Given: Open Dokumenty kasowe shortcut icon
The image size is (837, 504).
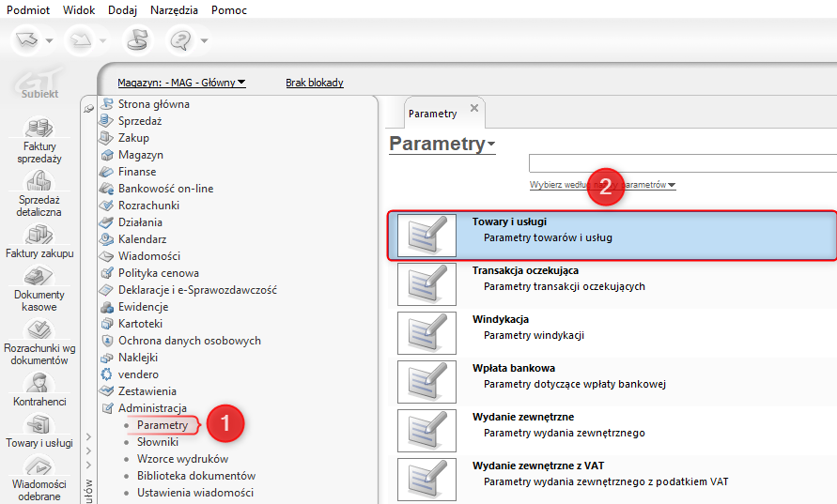Looking at the screenshot, I should coord(39,276).
